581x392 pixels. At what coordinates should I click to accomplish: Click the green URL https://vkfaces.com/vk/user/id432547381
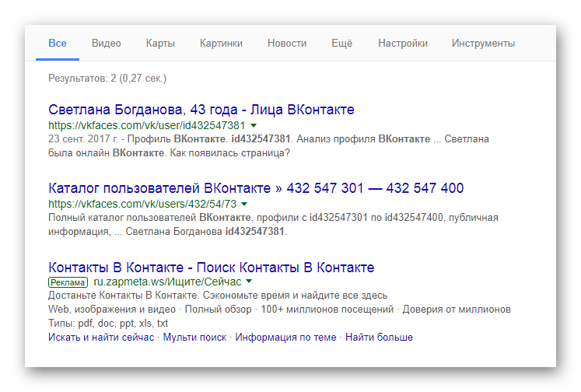[147, 125]
